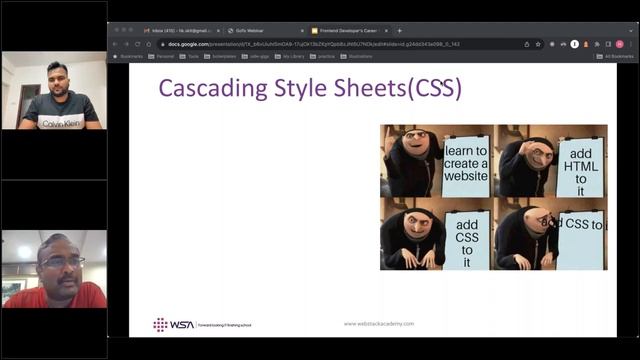Click the WSA logo in slide footer
The width and height of the screenshot is (640, 360).
(x=173, y=325)
